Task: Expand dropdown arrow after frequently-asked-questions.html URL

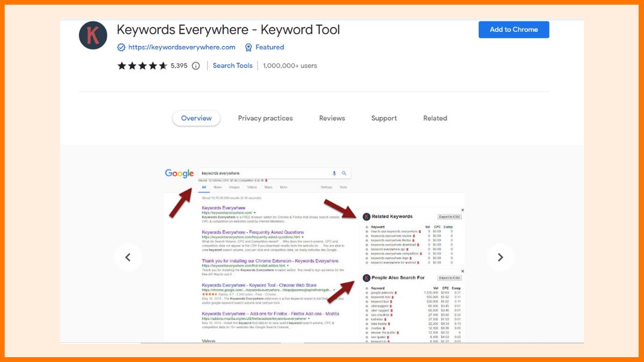Action: coord(303,237)
